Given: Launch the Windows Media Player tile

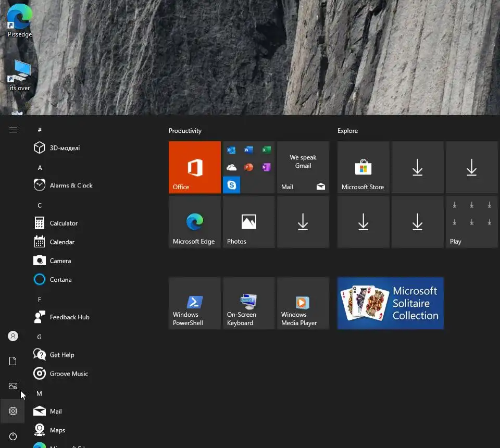Looking at the screenshot, I should 303,303.
